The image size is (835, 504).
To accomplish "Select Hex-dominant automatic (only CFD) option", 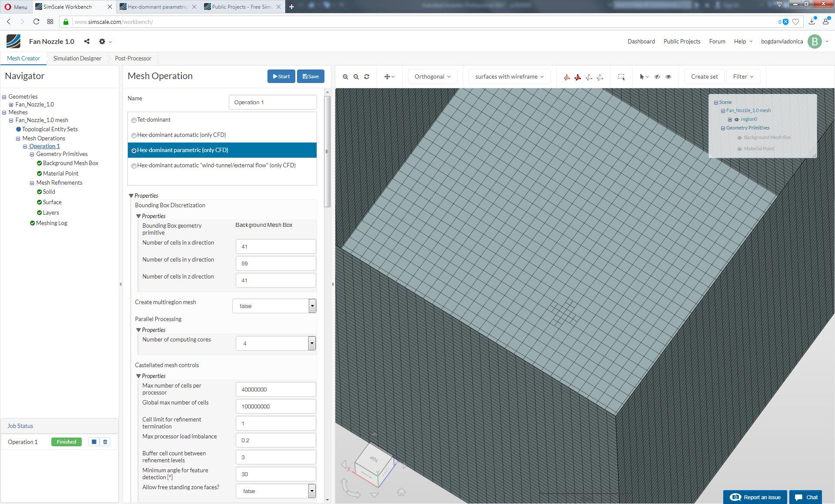I will (x=134, y=136).
